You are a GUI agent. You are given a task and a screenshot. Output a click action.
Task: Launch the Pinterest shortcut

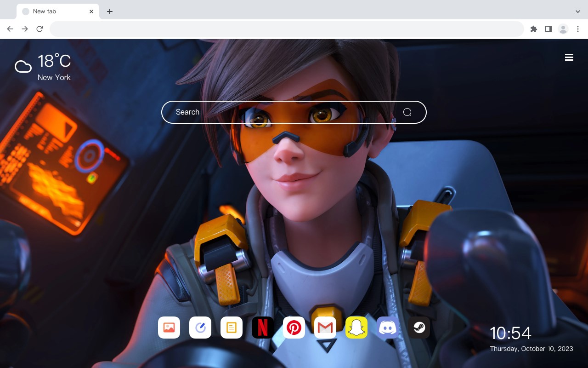point(294,328)
